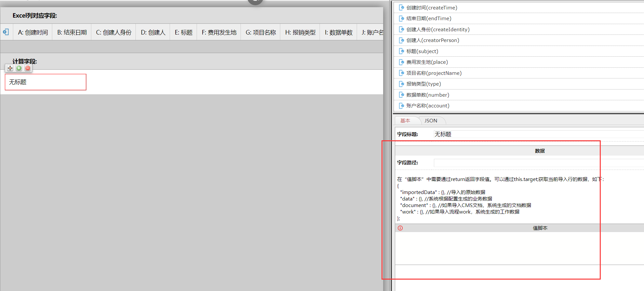Click the green add calculated field icon
Screen dimensions: 644x291
click(x=19, y=68)
